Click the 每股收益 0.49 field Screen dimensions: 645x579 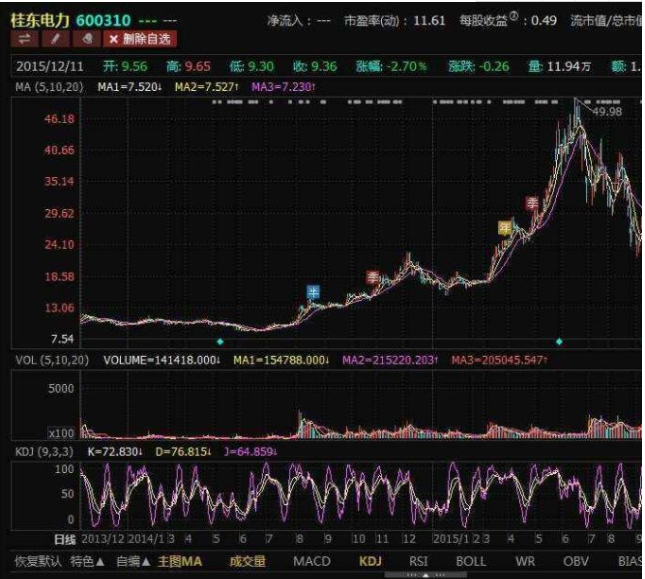[508, 20]
